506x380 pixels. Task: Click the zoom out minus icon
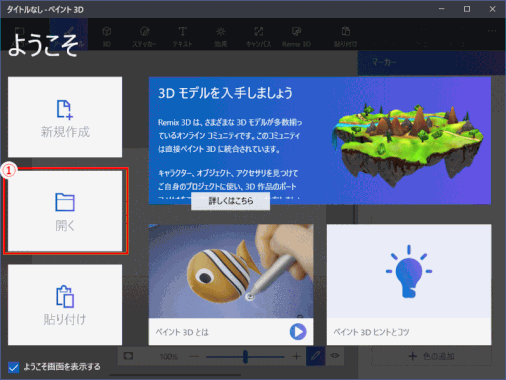194,357
